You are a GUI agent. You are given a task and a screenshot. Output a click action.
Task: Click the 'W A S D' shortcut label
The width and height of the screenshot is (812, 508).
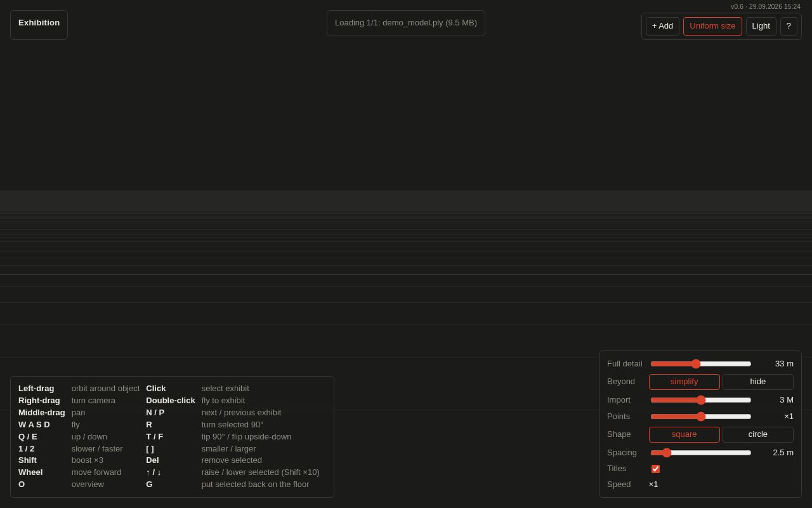point(34,425)
